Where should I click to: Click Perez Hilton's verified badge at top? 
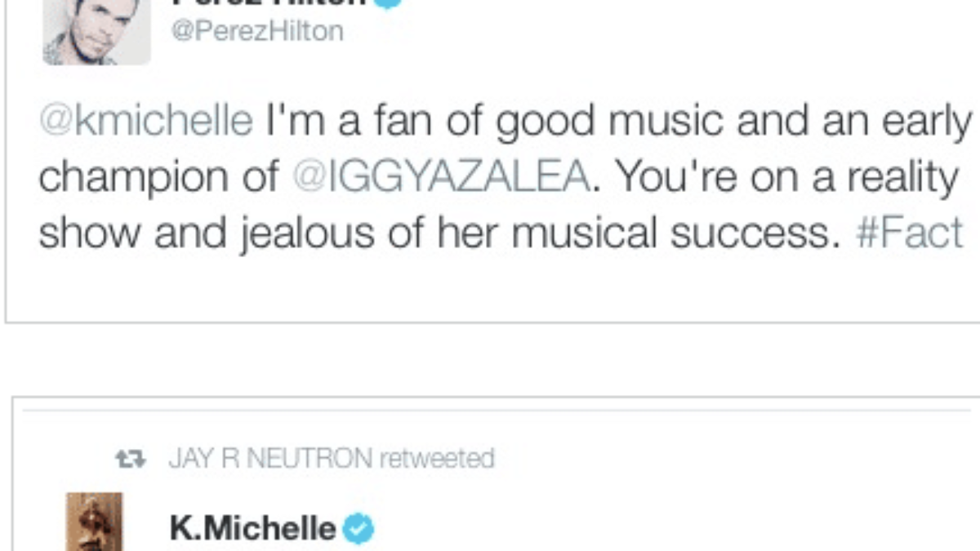point(387,2)
